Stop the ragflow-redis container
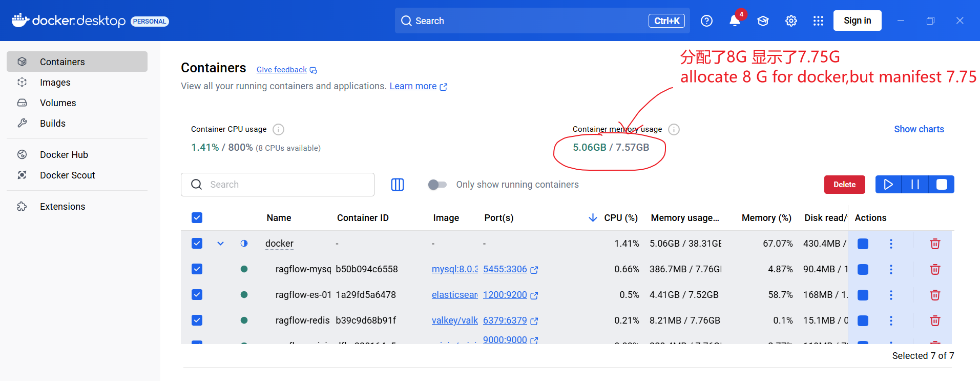Viewport: 980px width, 381px height. (863, 320)
